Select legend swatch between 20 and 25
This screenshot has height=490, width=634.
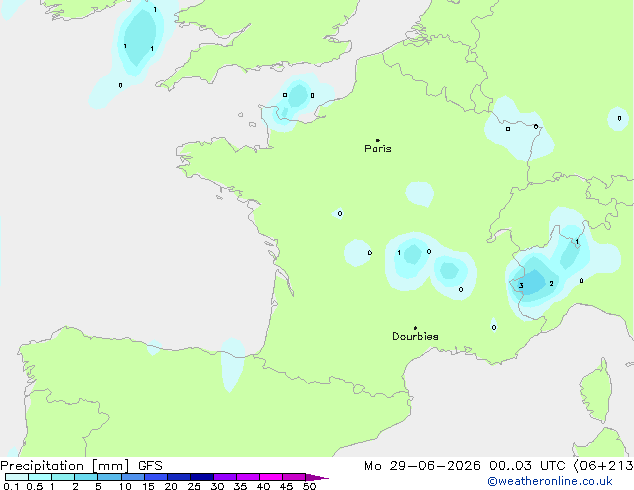[179, 477]
